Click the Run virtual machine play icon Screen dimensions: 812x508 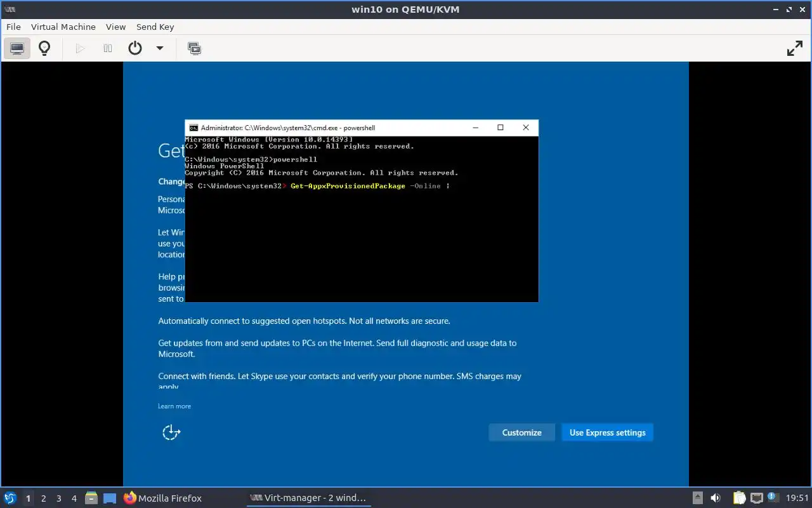pos(80,48)
